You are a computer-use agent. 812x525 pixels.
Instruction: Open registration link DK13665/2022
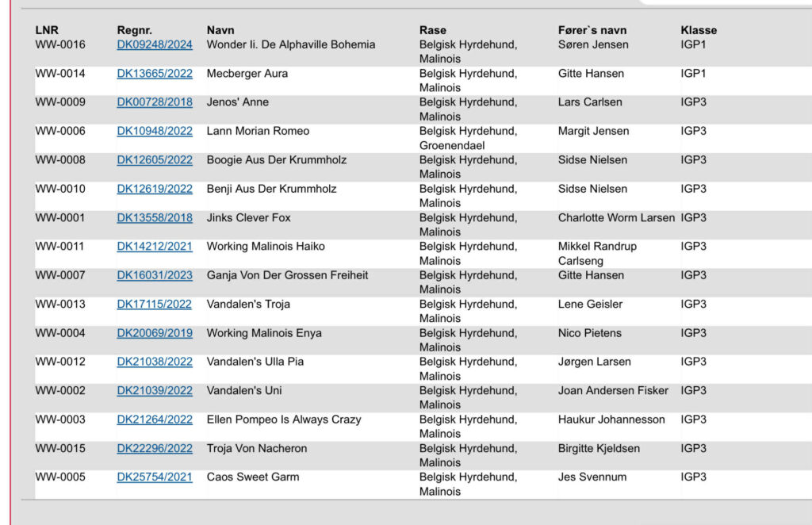(x=155, y=74)
